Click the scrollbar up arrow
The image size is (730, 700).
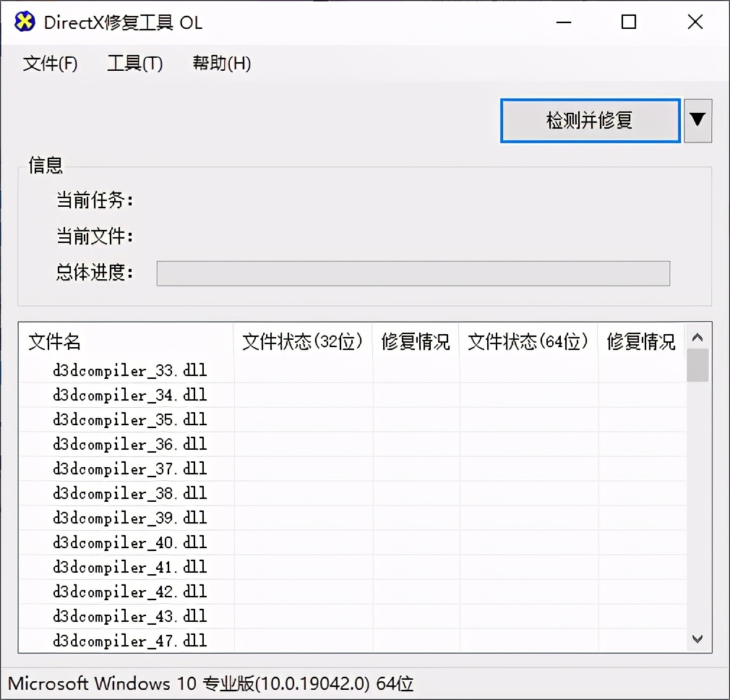click(x=697, y=336)
